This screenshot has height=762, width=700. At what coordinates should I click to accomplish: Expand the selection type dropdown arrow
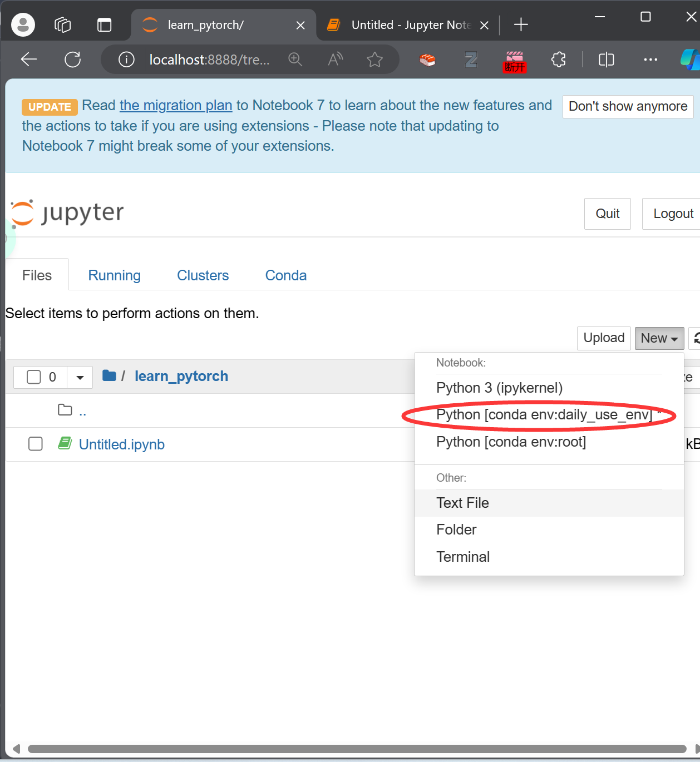80,378
